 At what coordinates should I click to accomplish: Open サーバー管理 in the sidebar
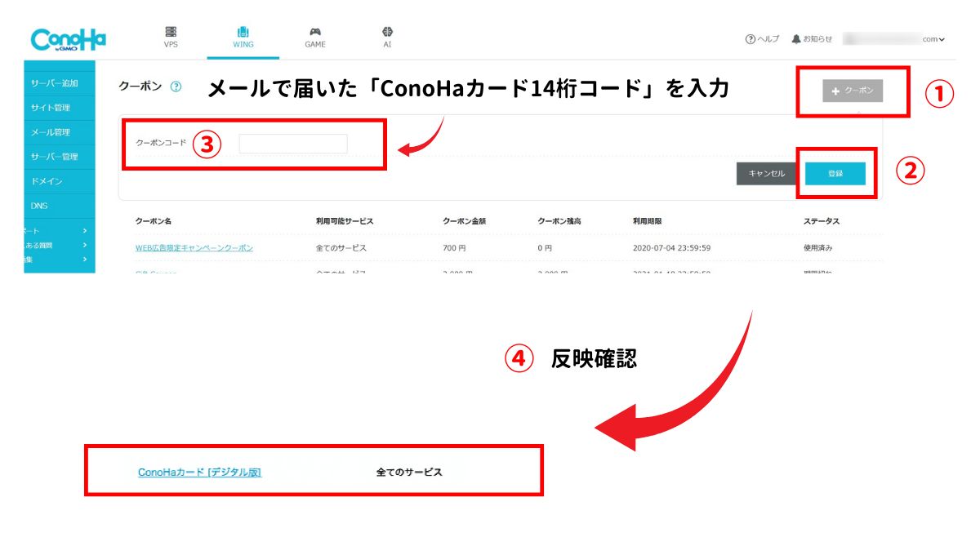click(60, 157)
